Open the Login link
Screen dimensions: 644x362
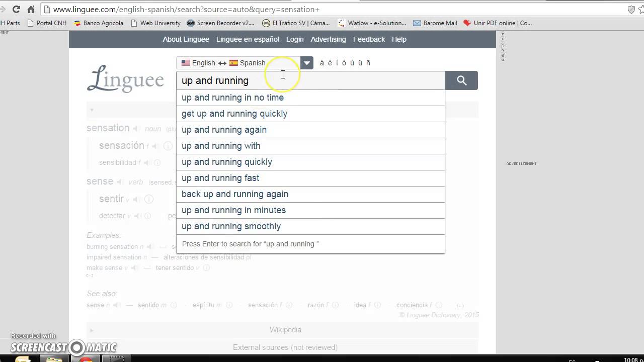295,39
